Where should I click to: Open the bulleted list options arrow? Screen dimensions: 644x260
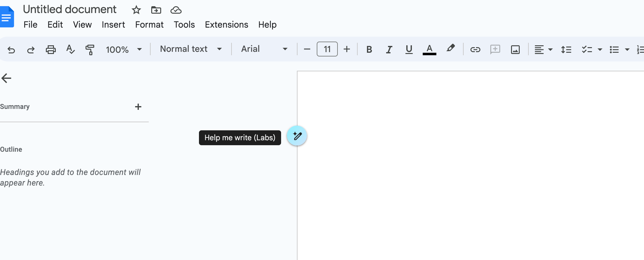click(627, 50)
